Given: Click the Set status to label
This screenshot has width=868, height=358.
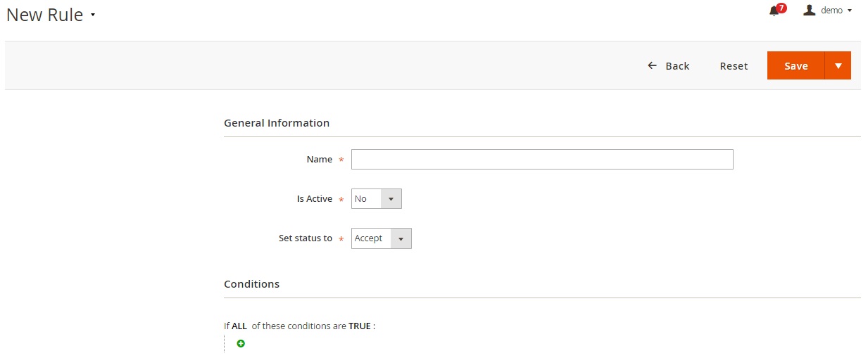Looking at the screenshot, I should coord(305,238).
